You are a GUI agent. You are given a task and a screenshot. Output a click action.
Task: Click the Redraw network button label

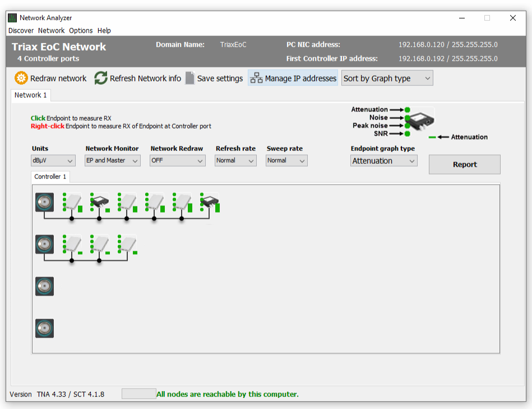click(58, 79)
